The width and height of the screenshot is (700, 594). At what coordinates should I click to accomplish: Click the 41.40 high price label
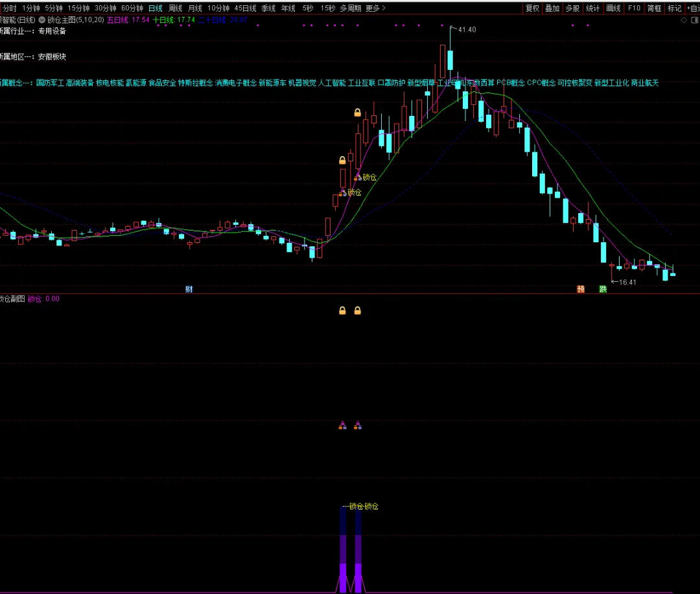coord(467,29)
